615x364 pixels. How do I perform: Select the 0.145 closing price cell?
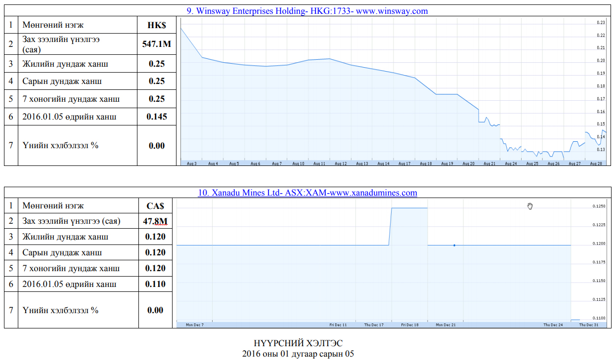coord(157,117)
